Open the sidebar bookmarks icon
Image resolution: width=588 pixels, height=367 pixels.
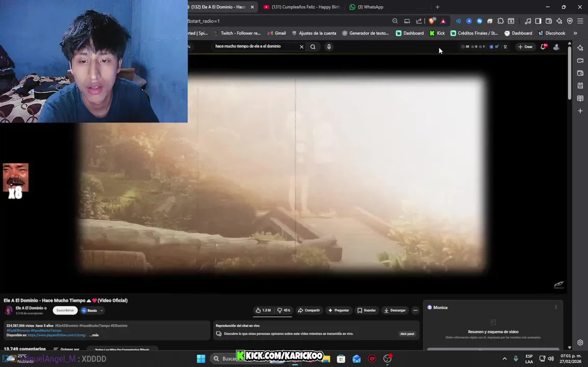pos(580,86)
